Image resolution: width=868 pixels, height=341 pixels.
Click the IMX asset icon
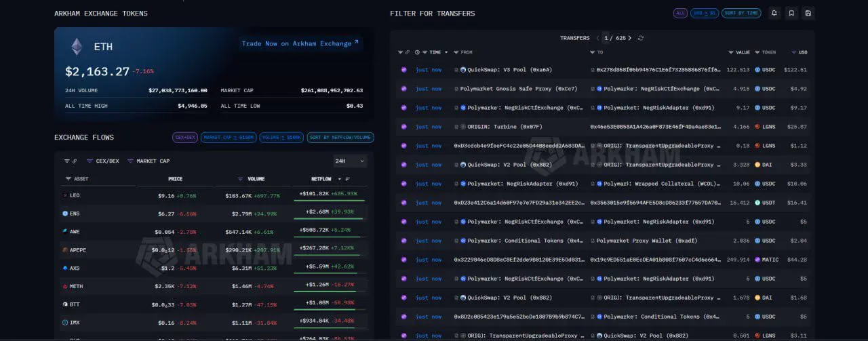click(x=65, y=323)
